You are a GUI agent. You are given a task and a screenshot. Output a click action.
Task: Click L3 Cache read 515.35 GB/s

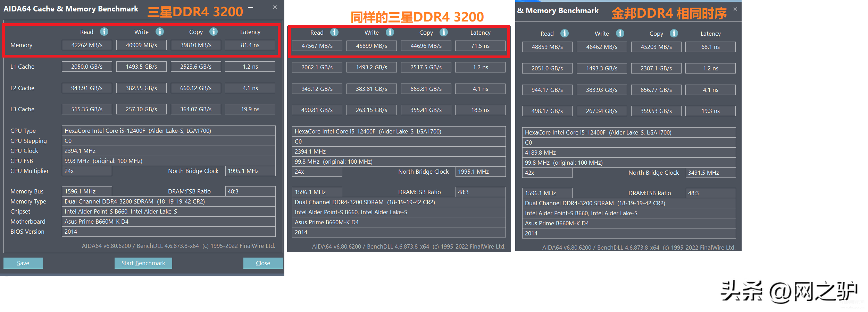(87, 109)
